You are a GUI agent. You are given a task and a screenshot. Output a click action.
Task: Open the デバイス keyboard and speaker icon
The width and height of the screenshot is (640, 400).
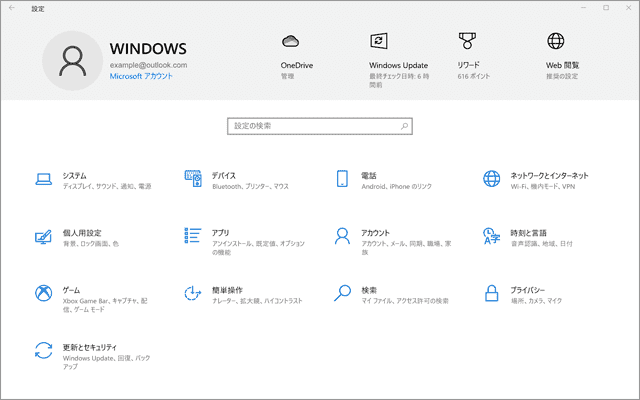point(193,179)
